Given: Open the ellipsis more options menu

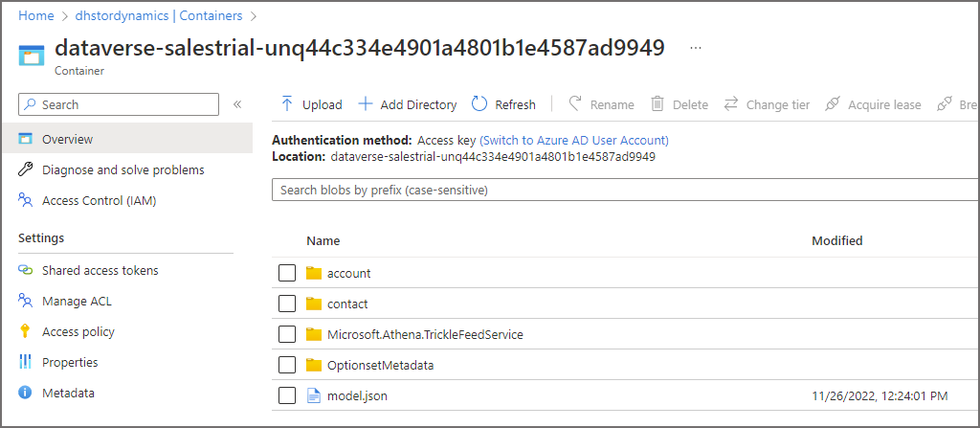Looking at the screenshot, I should [x=696, y=48].
